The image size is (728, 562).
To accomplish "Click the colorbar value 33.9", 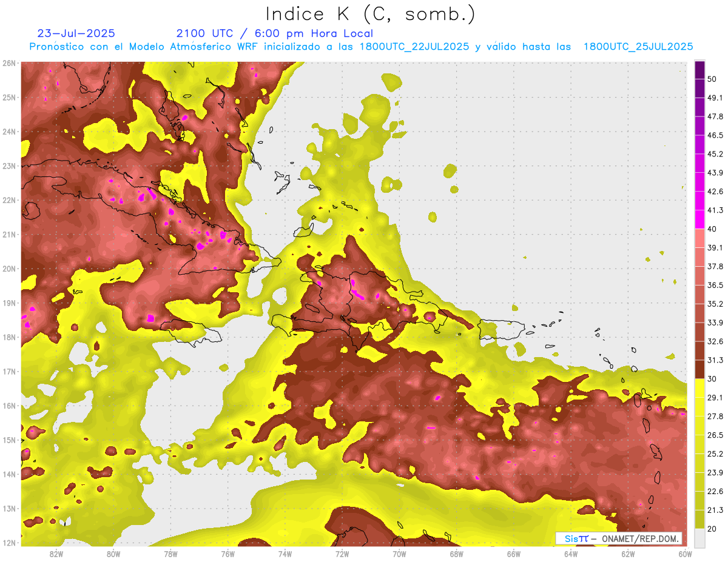I will 715,323.
